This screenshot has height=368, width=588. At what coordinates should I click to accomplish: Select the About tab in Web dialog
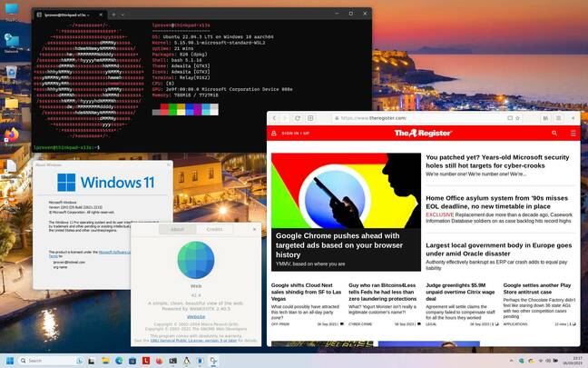tap(177, 229)
